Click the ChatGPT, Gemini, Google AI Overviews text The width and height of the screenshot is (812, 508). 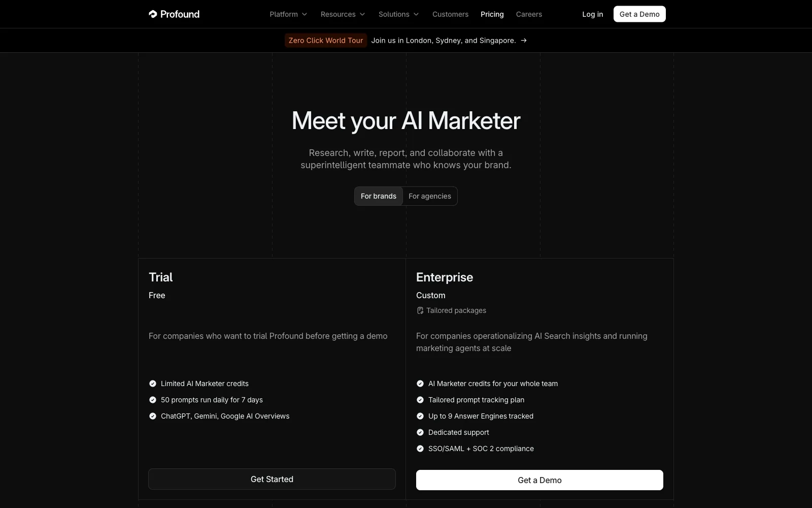pyautogui.click(x=225, y=416)
